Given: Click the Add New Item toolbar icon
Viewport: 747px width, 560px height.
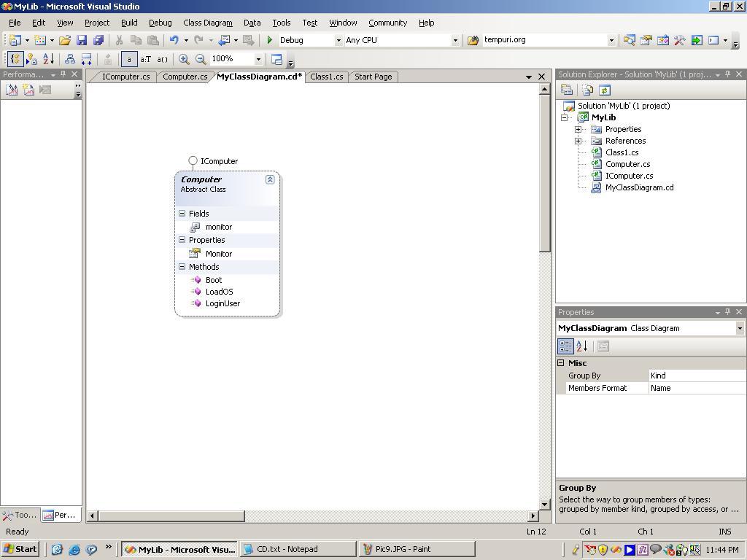Looking at the screenshot, I should tap(40, 41).
